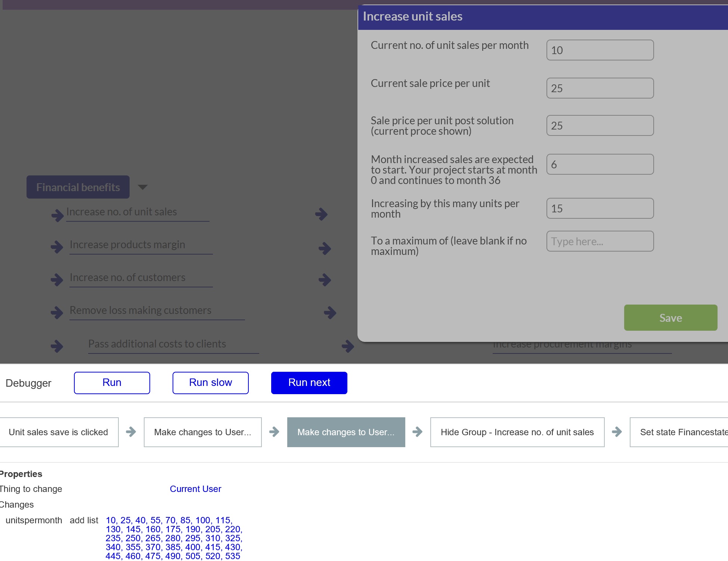Viewport: 728px width, 561px height.
Task: Open the Financial benefits section button
Action: [x=78, y=187]
